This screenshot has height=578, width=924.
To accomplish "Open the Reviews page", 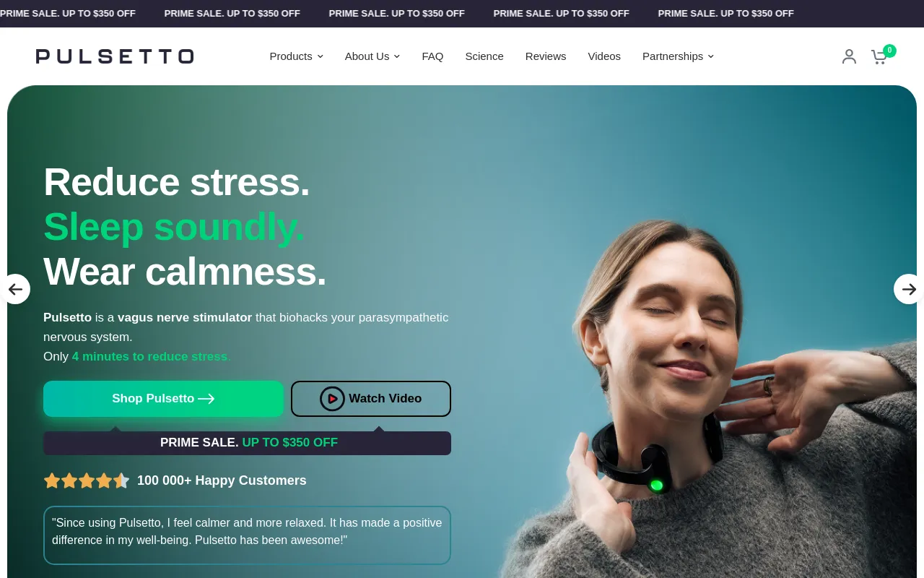I will click(546, 56).
